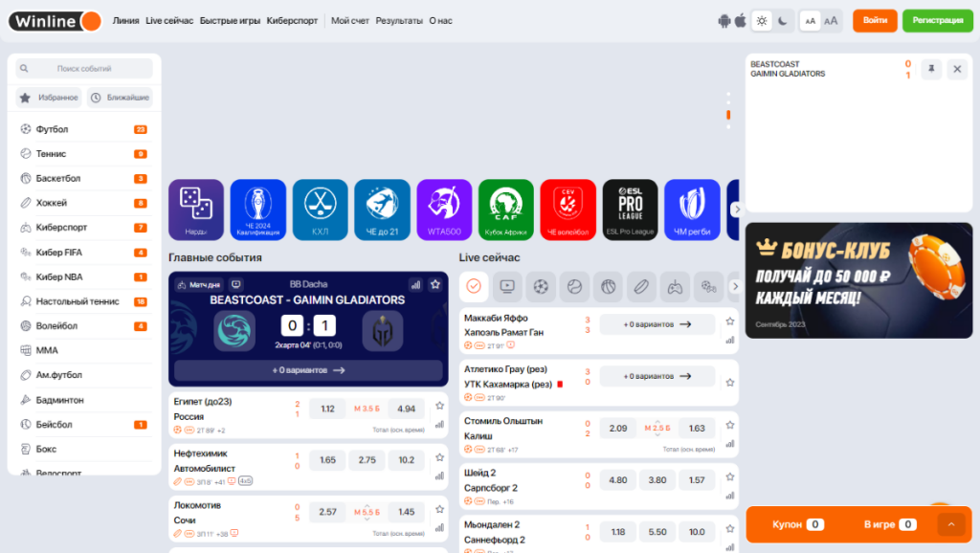Expand the coupon panel
980x553 pixels.
point(951,524)
